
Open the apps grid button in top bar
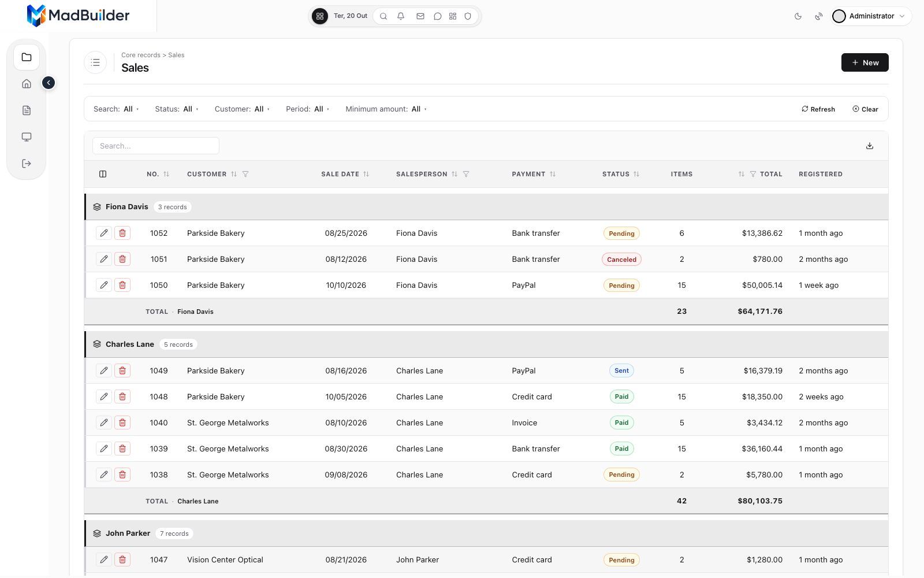click(x=320, y=16)
